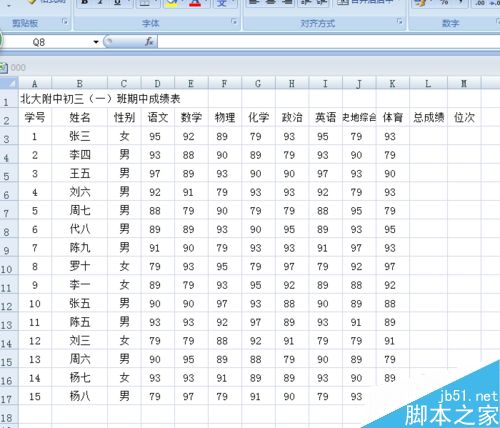This screenshot has height=428, width=500.
Task: Click the 位次 cell in 李四's row
Action: [464, 155]
